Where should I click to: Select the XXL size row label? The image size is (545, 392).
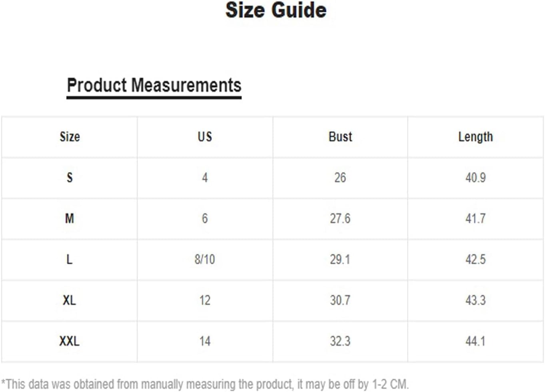pyautogui.click(x=69, y=341)
